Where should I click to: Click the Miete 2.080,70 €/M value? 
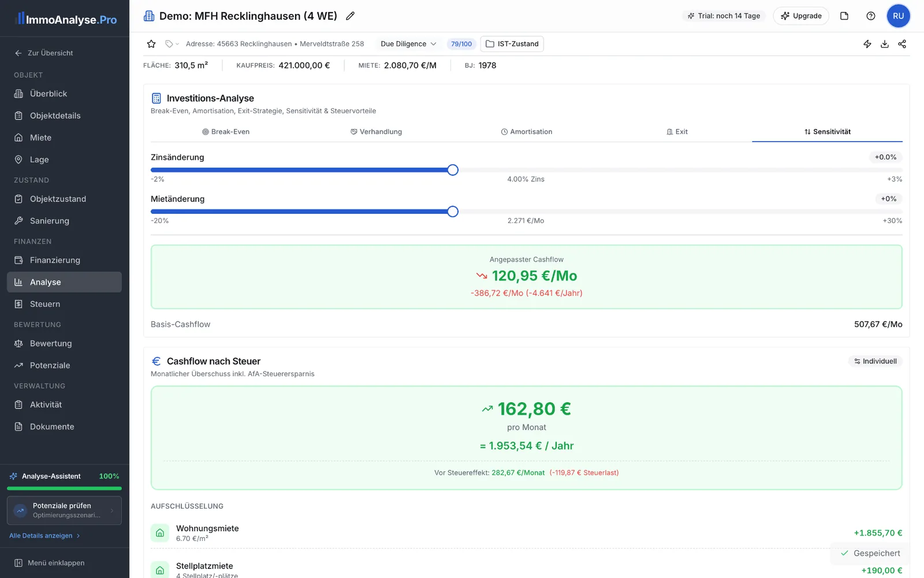point(410,65)
